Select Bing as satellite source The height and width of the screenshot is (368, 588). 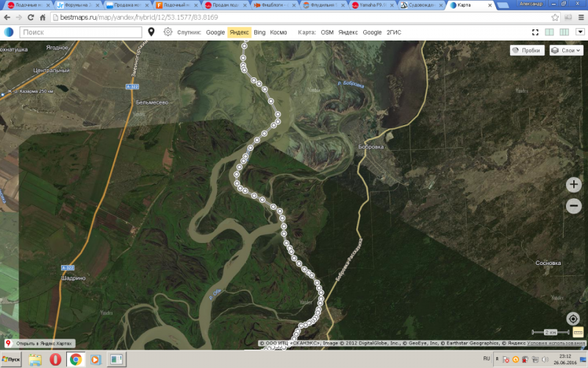[259, 32]
